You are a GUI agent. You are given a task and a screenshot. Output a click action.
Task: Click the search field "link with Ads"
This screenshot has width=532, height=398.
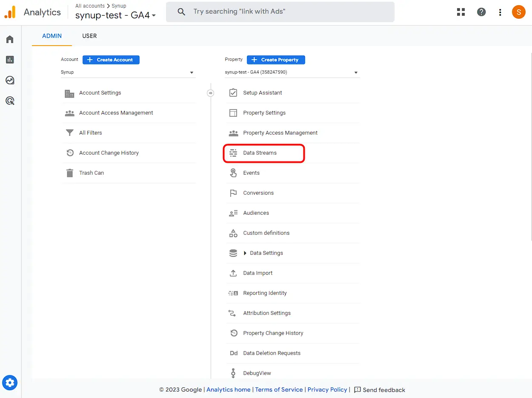click(280, 12)
